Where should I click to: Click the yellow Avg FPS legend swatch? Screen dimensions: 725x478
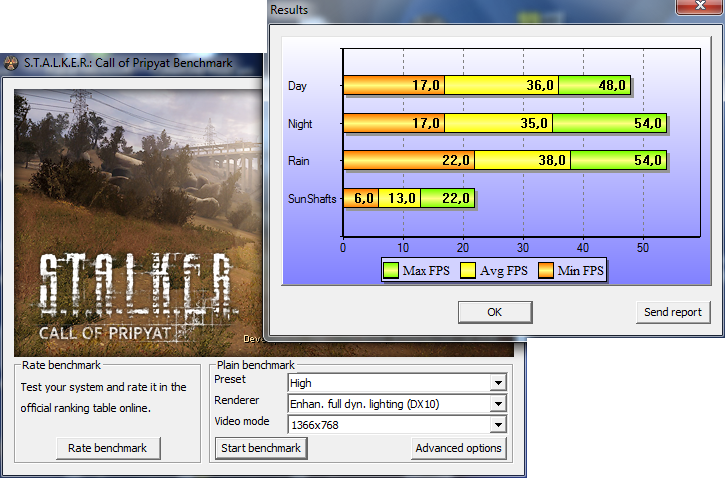click(467, 270)
